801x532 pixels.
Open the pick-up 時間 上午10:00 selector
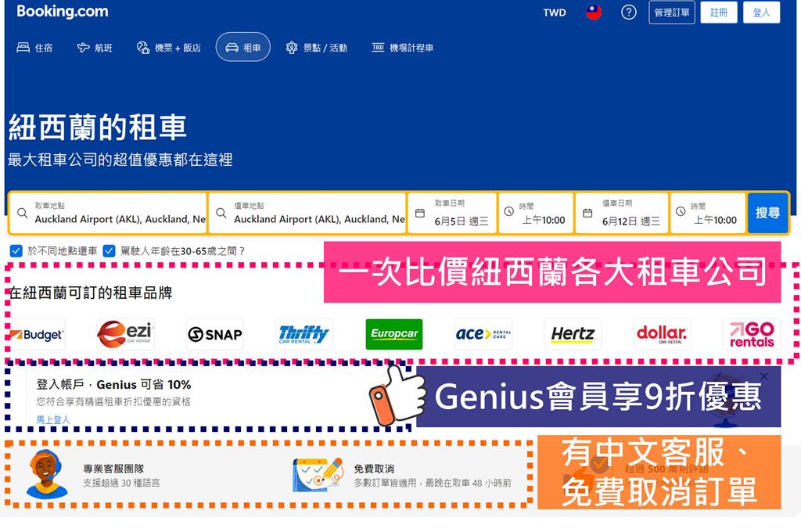[x=536, y=213]
